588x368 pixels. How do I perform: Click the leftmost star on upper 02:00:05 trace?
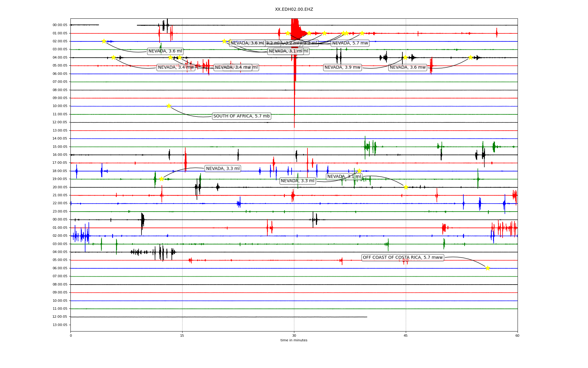tap(104, 41)
